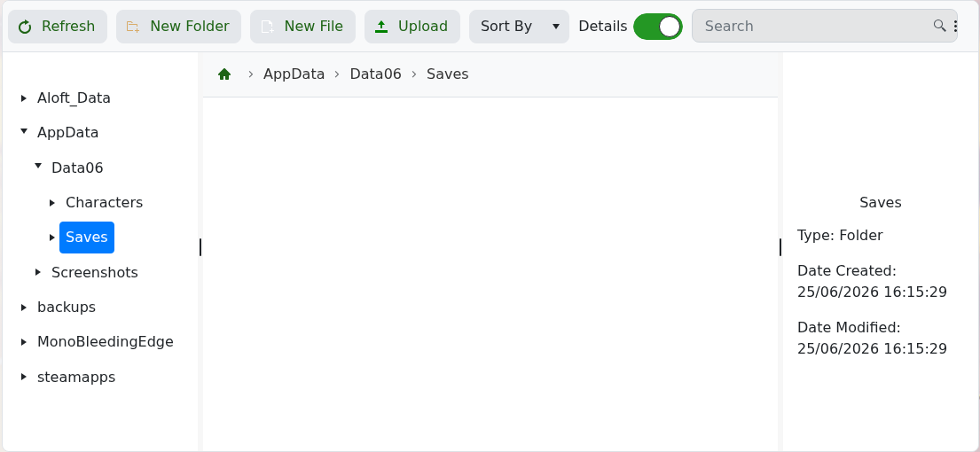
Task: Select the highlighted Saves tree item
Action: [87, 238]
